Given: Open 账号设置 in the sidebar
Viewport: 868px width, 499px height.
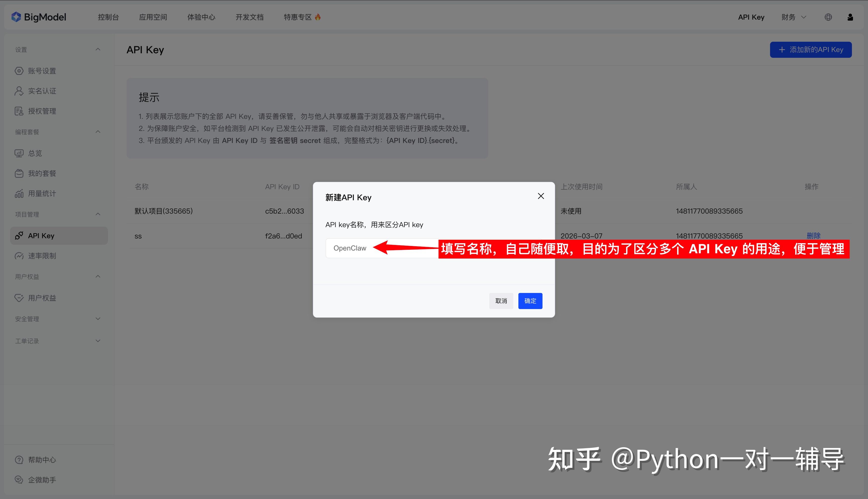Looking at the screenshot, I should coord(42,71).
